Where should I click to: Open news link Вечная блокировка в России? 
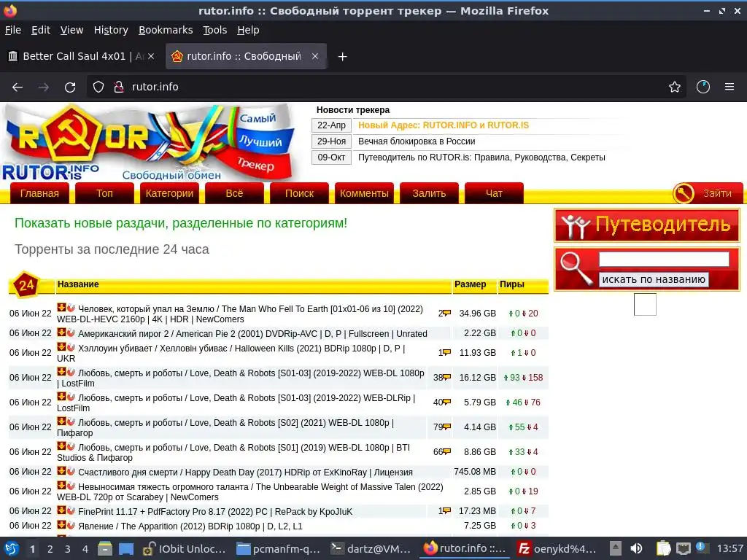[x=417, y=141]
